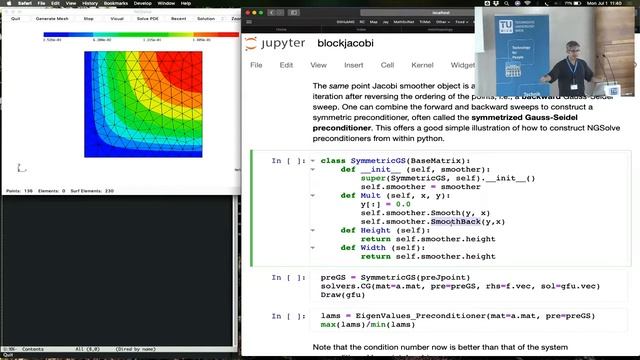This screenshot has height=360, width=640.
Task: Open the Other bookmarks folder dropdown
Action: point(443,22)
